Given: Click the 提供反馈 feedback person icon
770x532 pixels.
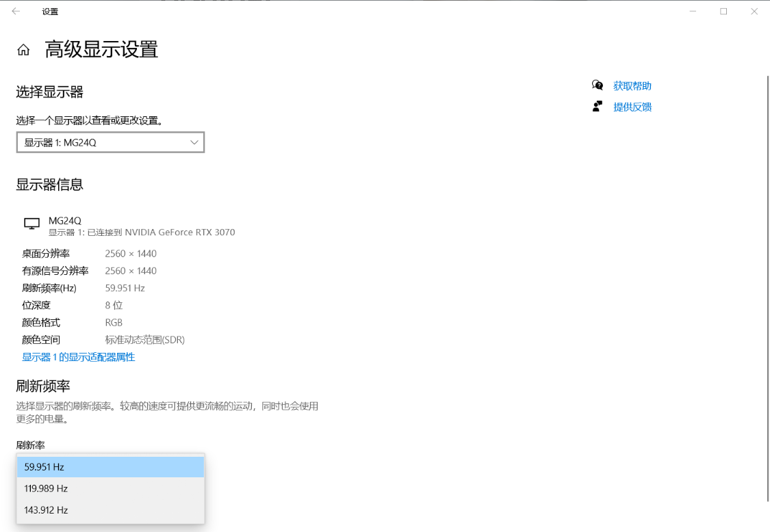Looking at the screenshot, I should tap(597, 107).
